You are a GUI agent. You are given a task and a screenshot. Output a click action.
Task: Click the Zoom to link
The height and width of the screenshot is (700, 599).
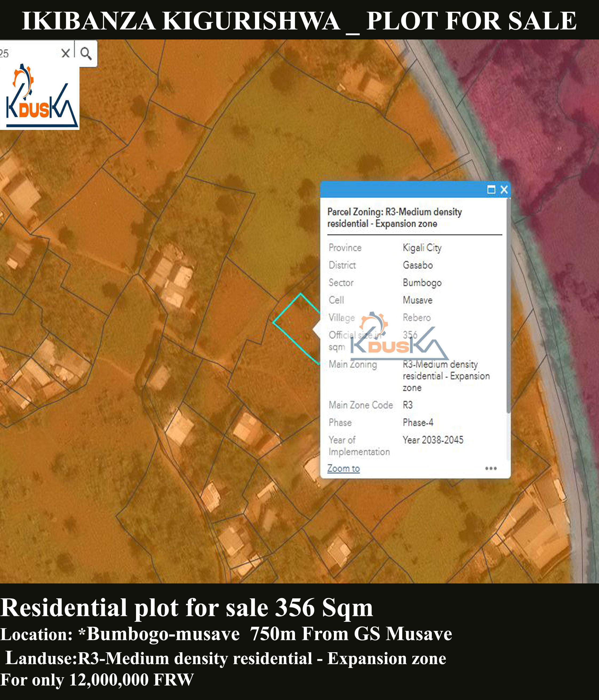coord(344,469)
